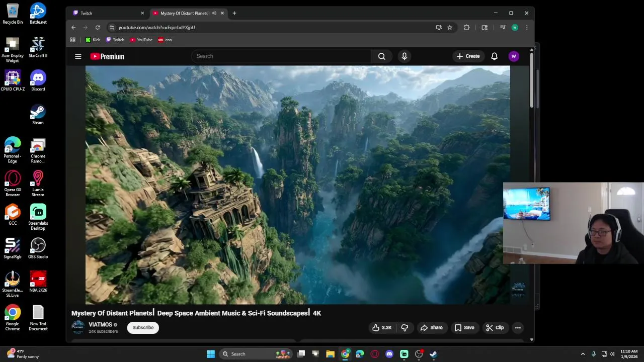This screenshot has width=644, height=362.
Task: Switch to the Twitch tab
Action: (x=108, y=13)
